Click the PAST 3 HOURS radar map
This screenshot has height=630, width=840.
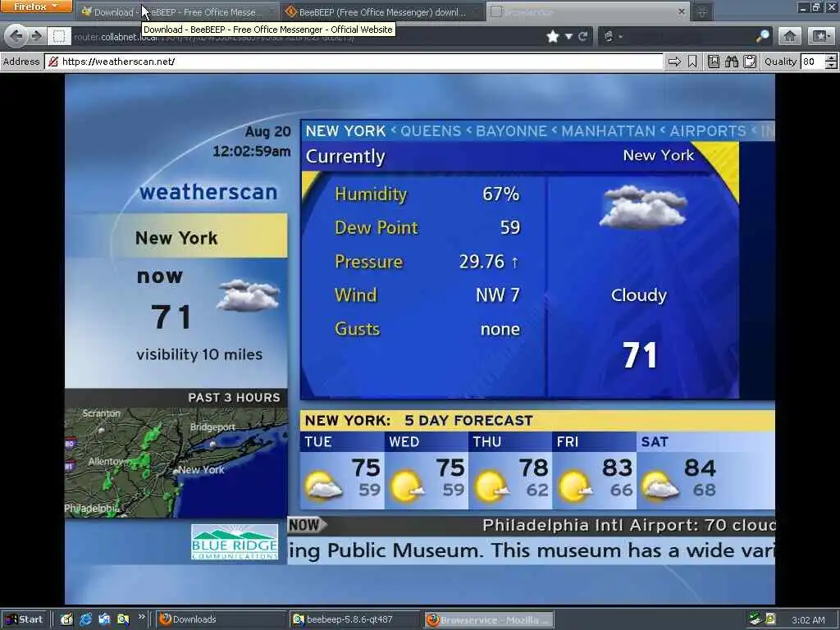click(176, 463)
